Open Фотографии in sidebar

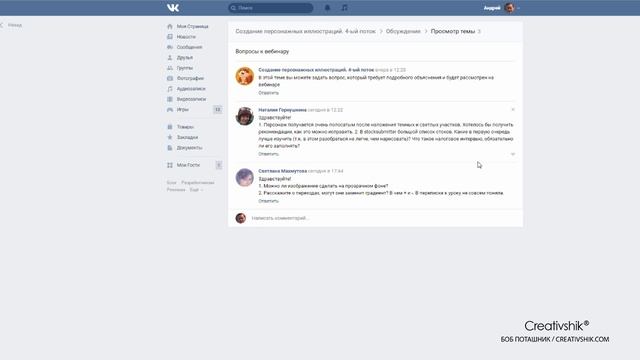[190, 78]
